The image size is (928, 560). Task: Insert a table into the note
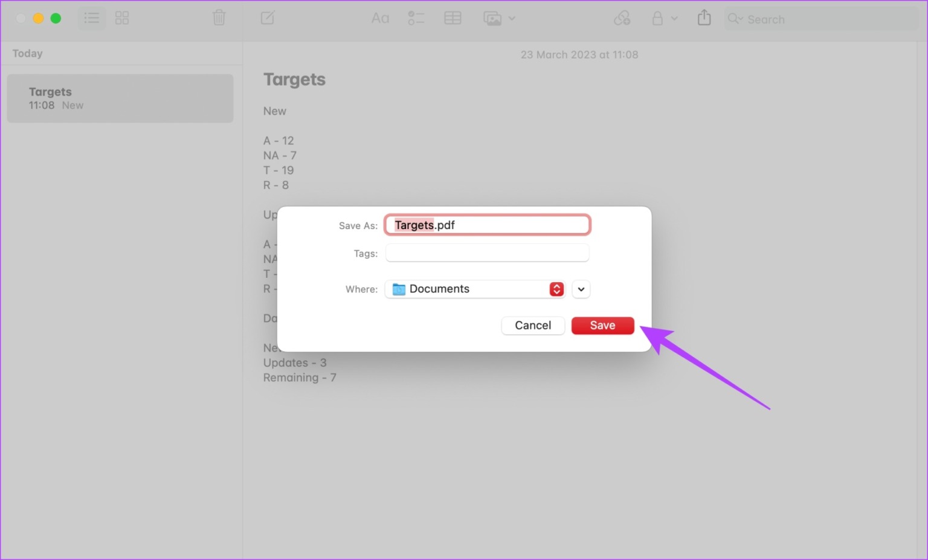(453, 18)
